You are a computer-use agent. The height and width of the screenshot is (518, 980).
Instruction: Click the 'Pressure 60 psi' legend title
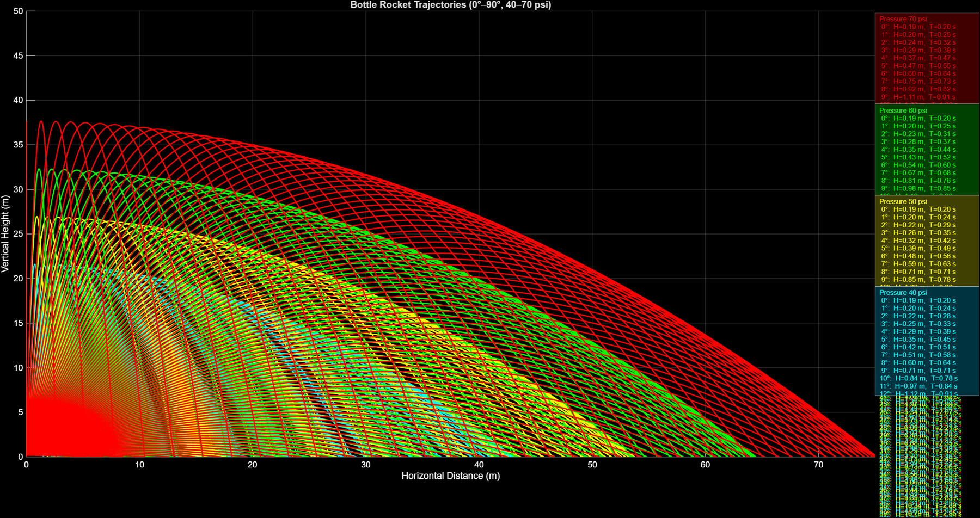[903, 110]
